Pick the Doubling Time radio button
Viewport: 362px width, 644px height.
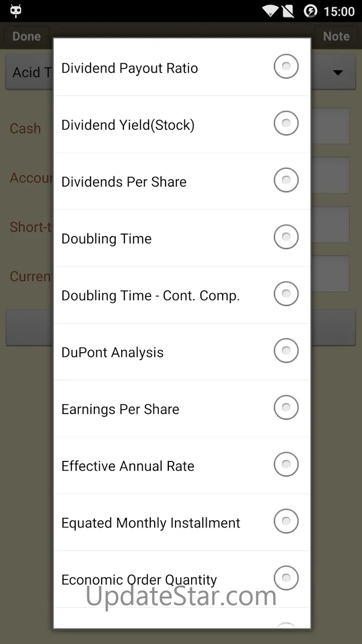[286, 237]
